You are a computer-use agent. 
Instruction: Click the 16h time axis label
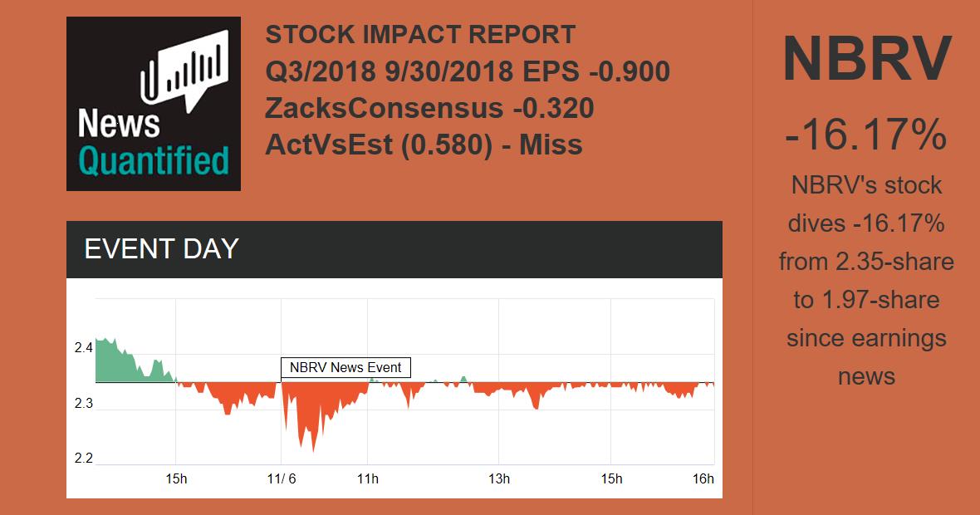point(703,479)
